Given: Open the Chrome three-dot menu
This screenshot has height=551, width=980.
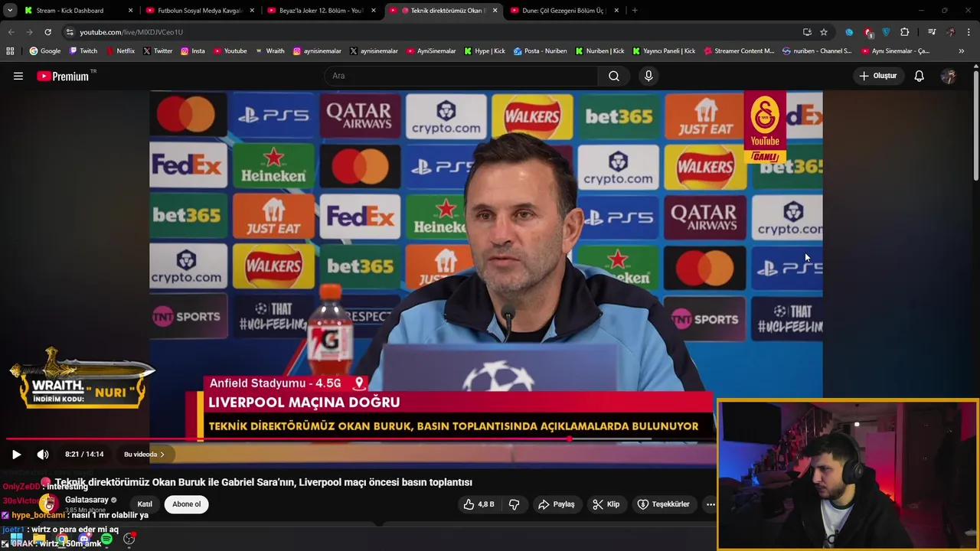Looking at the screenshot, I should 969,32.
